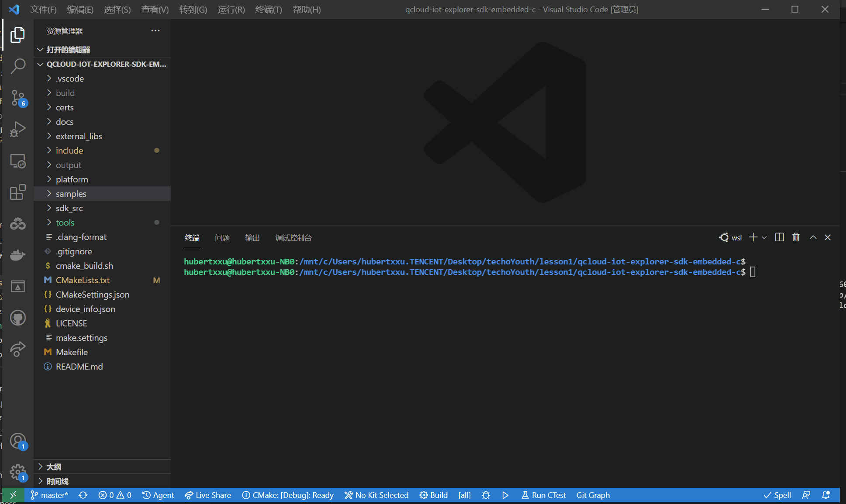Expand the samples folder

point(71,194)
